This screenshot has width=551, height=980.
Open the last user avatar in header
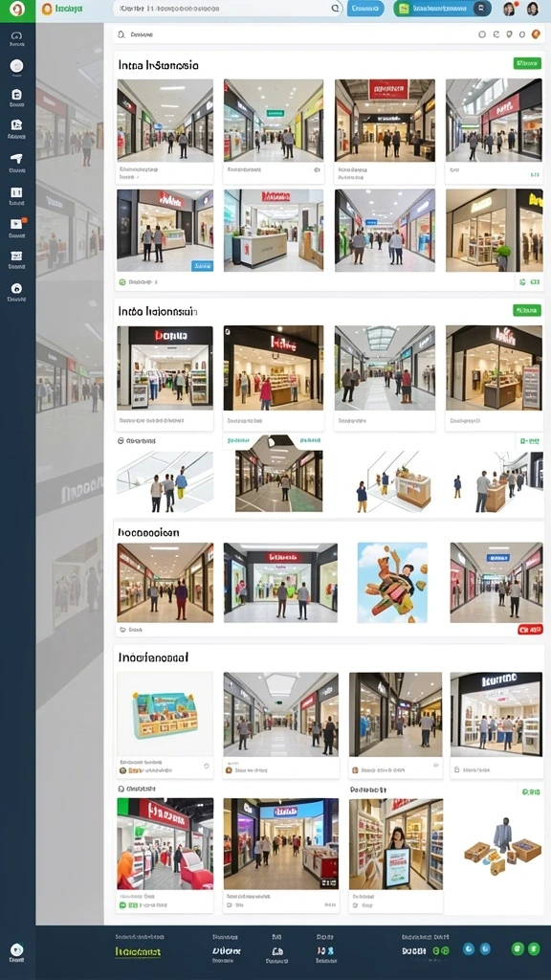[533, 9]
